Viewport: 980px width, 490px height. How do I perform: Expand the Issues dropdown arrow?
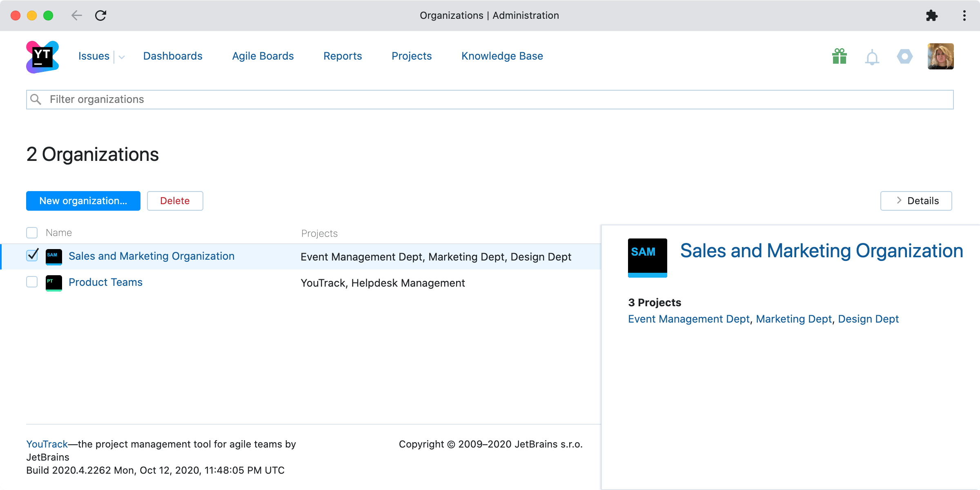click(121, 57)
